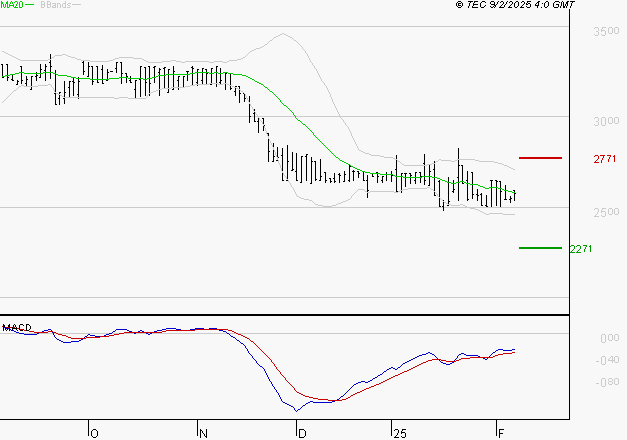Click the 2500 price axis label

point(606,212)
